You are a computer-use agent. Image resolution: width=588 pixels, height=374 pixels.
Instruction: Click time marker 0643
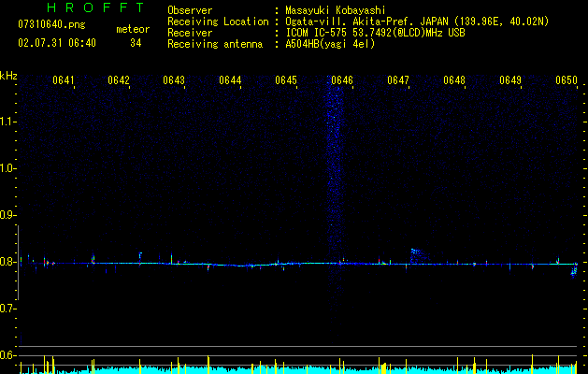(x=174, y=80)
